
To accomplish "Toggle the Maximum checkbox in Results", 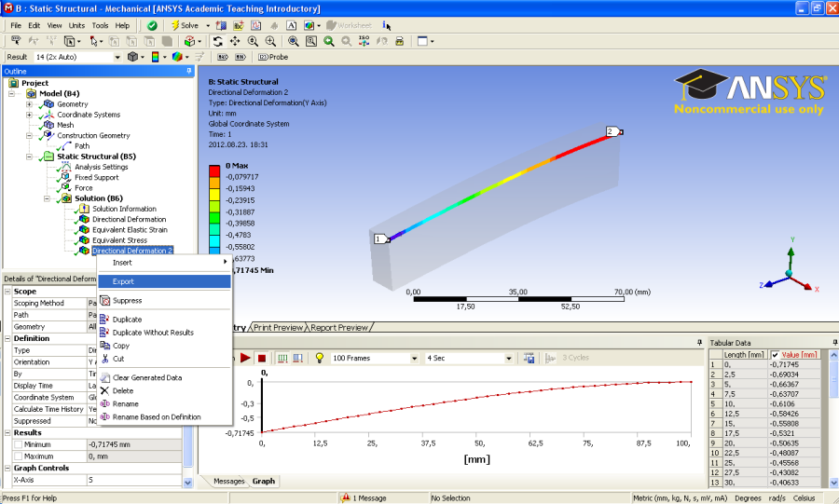I will 19,456.
